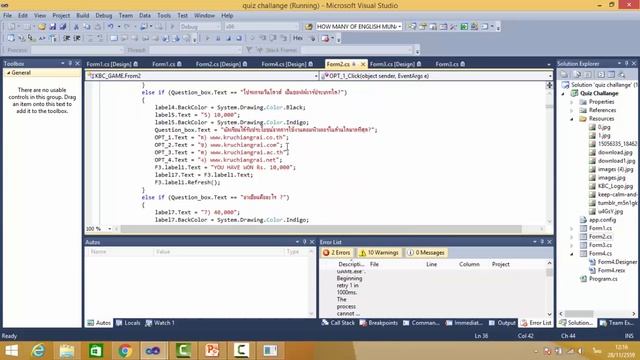The width and height of the screenshot is (640, 360).
Task: Switch to the Watch 1 tab
Action: [x=160, y=323]
